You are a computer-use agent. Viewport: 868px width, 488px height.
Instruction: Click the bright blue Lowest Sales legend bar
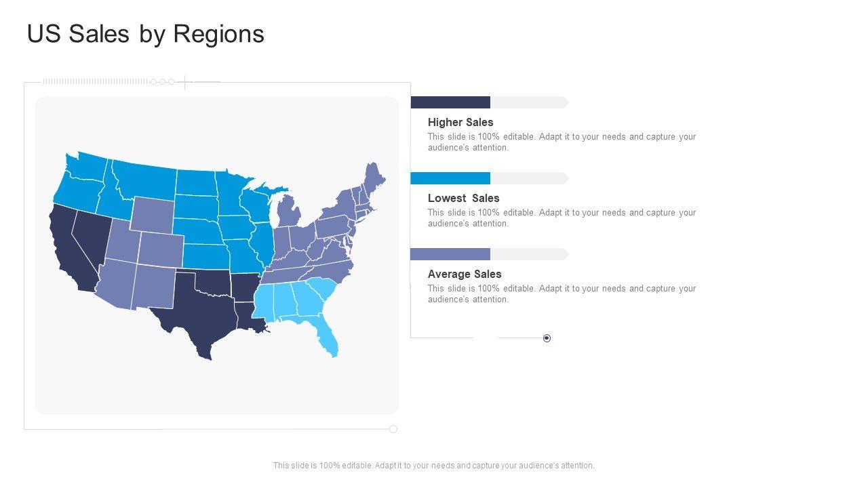(x=450, y=178)
